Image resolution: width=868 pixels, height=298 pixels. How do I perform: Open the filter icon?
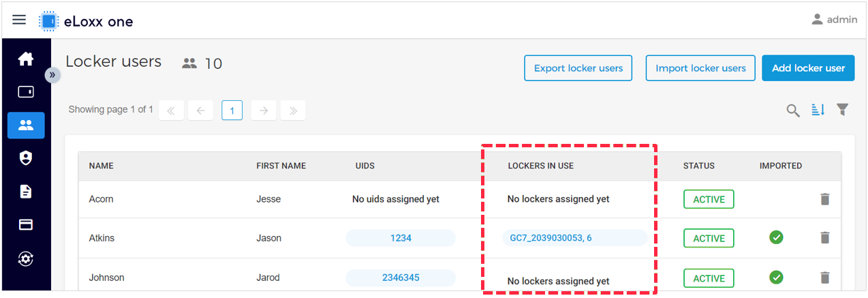pos(843,110)
